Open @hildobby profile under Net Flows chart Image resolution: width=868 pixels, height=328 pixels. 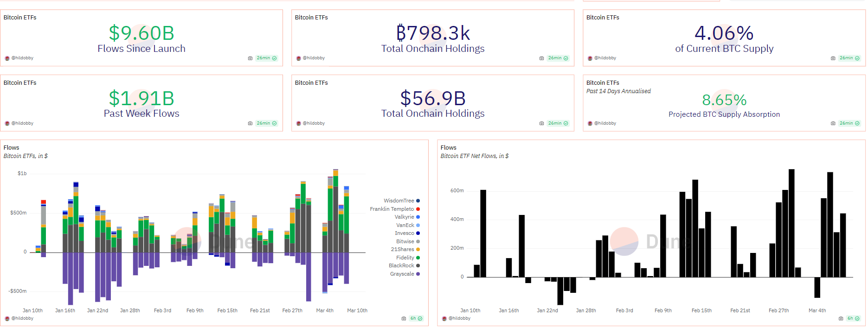459,319
